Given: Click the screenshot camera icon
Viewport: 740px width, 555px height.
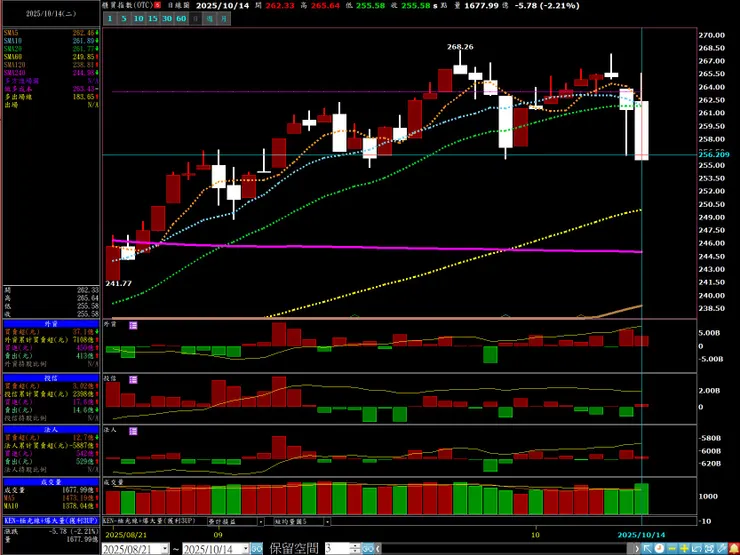Looking at the screenshot, I should pos(709,548).
